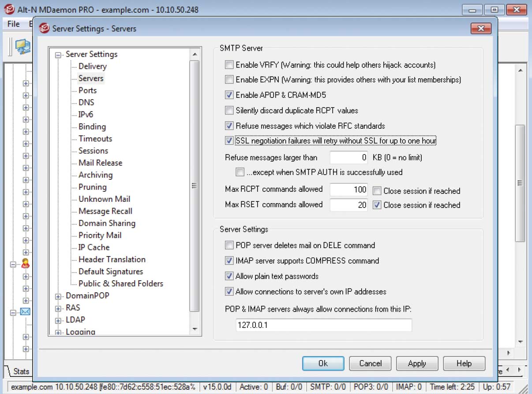532x394 pixels.
Task: Toggle IMAP server supports COMPRESS command
Action: (229, 261)
